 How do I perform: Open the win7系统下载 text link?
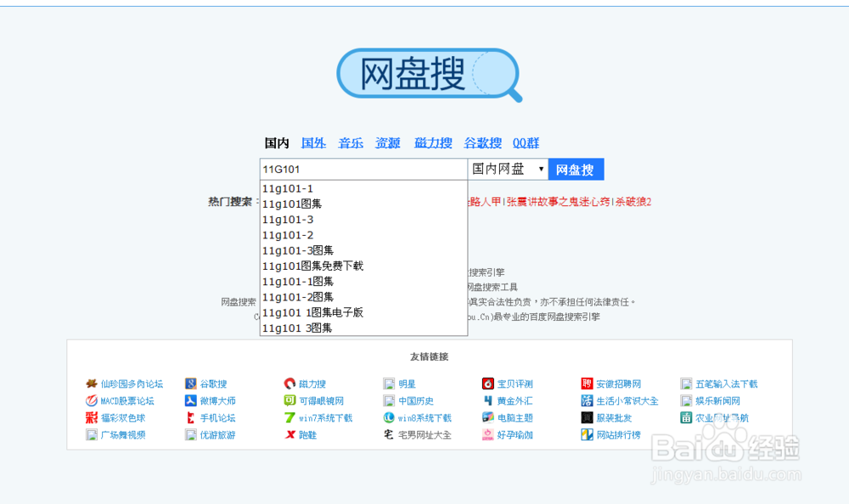(325, 418)
